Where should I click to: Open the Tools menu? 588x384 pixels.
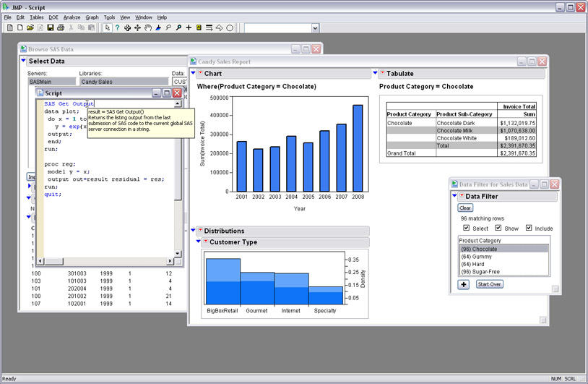tap(109, 17)
